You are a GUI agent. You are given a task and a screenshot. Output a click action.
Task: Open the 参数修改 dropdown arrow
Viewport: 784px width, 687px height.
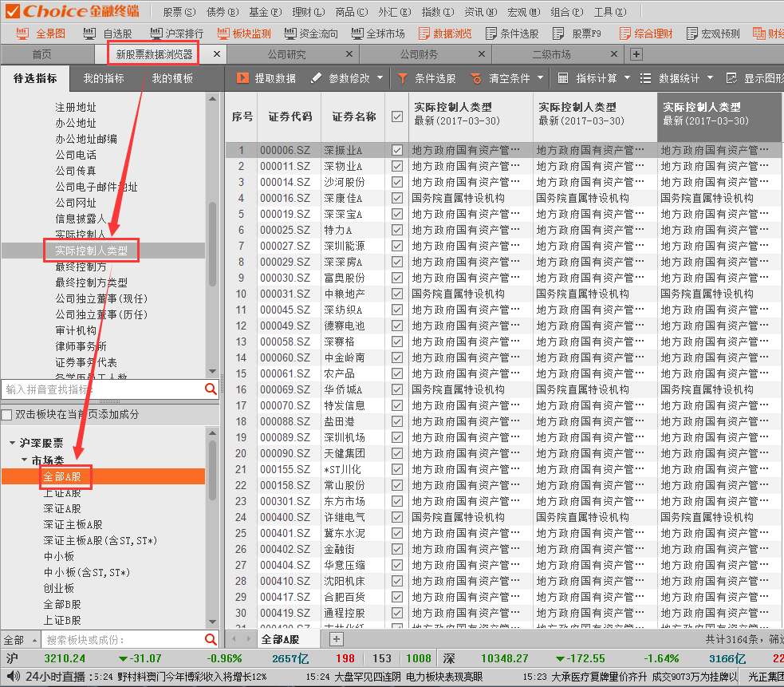380,78
